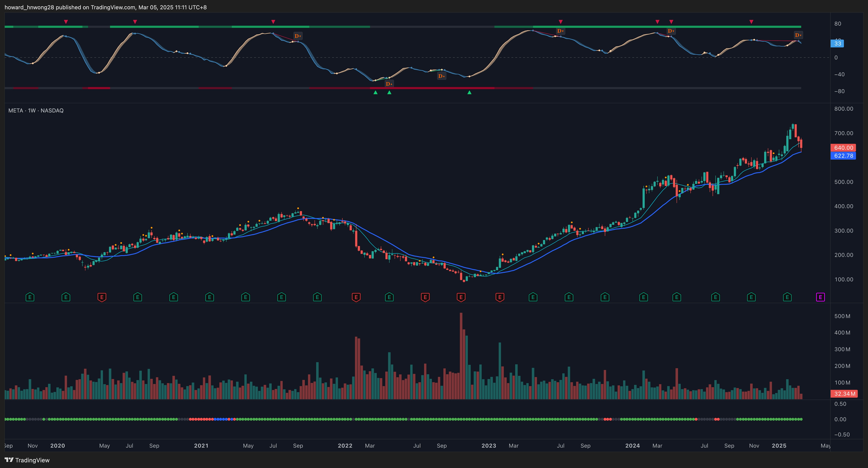This screenshot has width=868, height=468.
Task: Click the TradingView logo
Action: pos(27,460)
